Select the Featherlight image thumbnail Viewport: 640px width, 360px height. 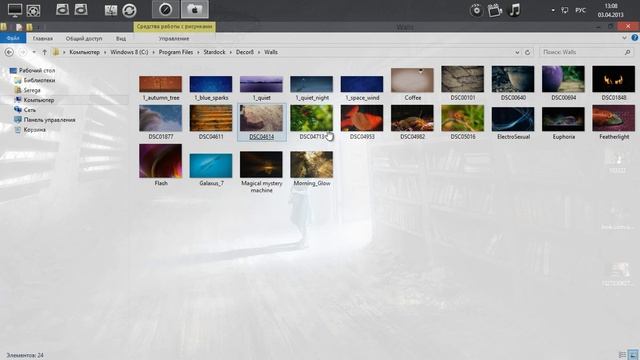tap(613, 118)
